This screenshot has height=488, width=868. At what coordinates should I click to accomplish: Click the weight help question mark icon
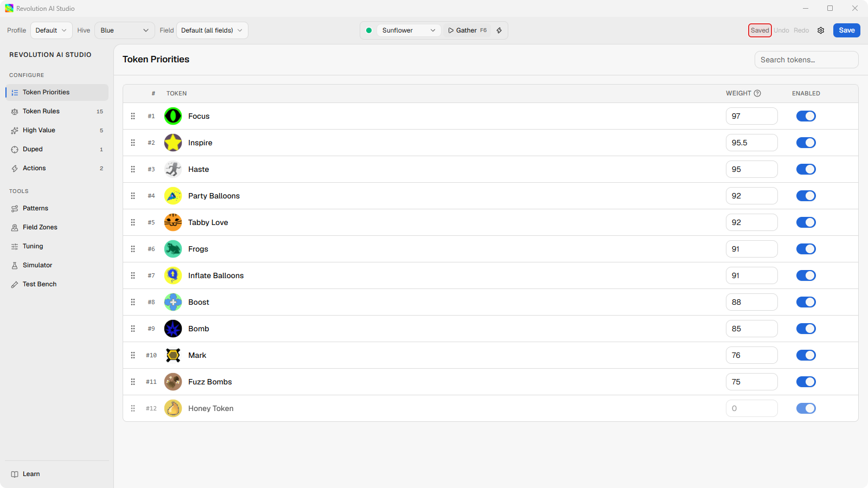pos(757,93)
